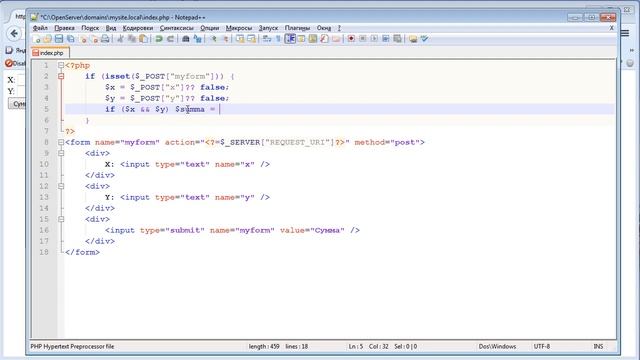Save recorded macro toolbar icon

(397, 39)
